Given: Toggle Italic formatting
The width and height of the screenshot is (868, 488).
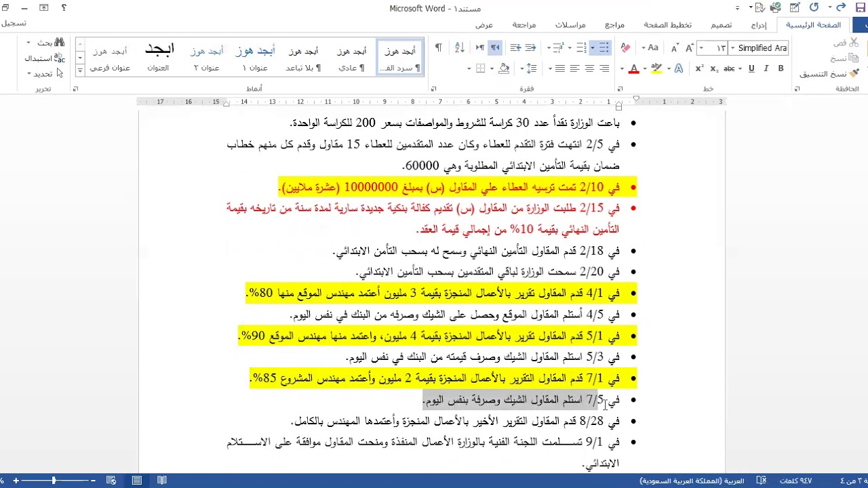Looking at the screenshot, I should click(x=766, y=68).
